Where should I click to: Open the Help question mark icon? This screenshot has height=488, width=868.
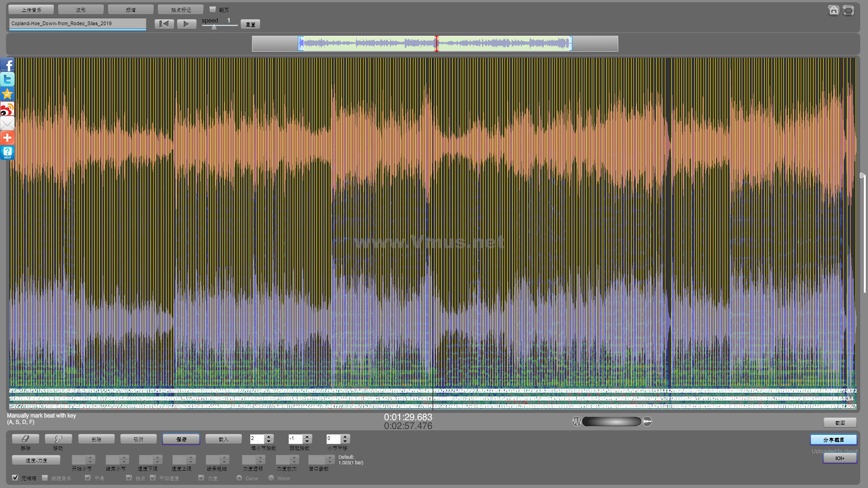pyautogui.click(x=7, y=152)
